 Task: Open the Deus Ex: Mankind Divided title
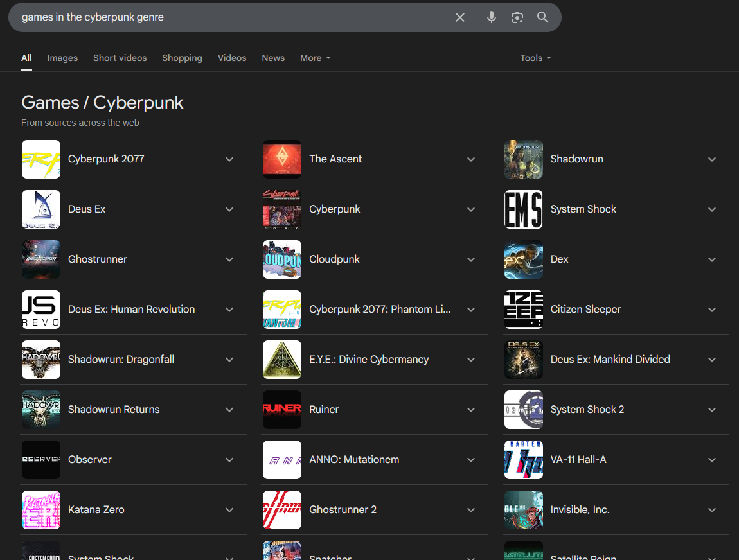coord(610,360)
